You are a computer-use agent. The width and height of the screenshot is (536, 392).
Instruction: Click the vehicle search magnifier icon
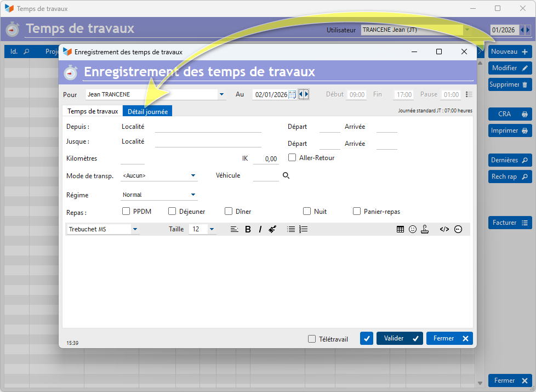pyautogui.click(x=286, y=175)
